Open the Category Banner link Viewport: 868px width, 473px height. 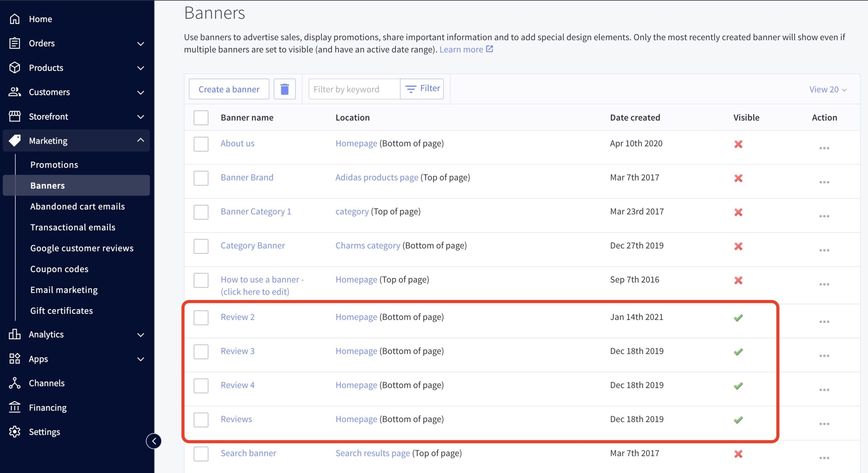pyautogui.click(x=253, y=245)
